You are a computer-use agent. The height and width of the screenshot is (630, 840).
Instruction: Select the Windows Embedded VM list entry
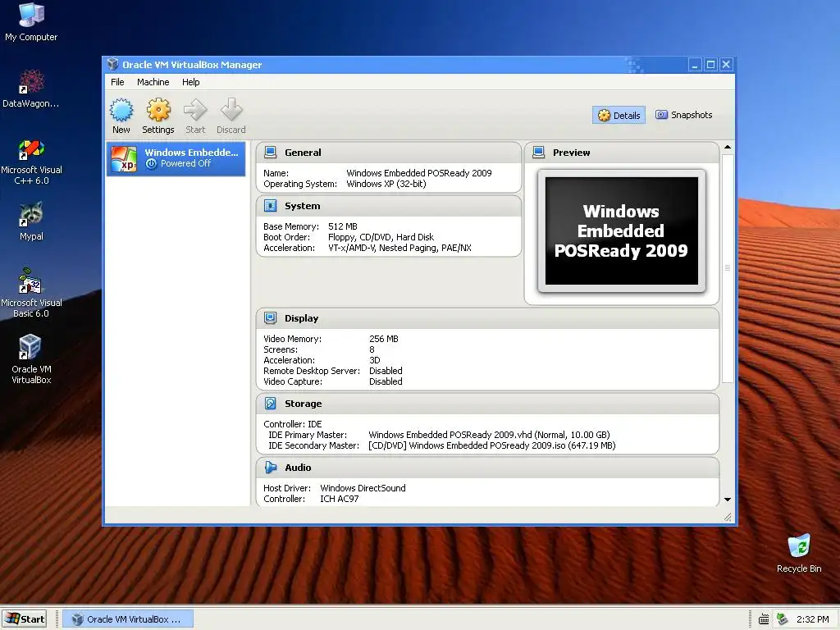click(176, 158)
